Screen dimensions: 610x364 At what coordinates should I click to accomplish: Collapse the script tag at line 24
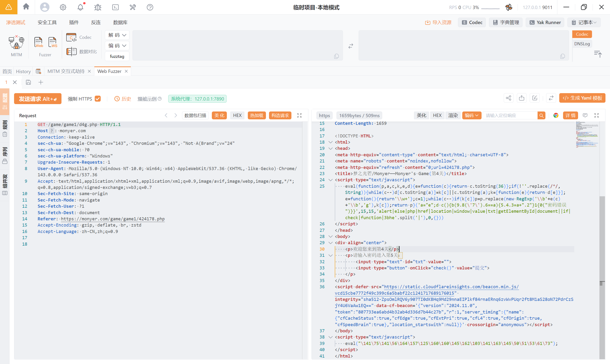click(x=330, y=180)
